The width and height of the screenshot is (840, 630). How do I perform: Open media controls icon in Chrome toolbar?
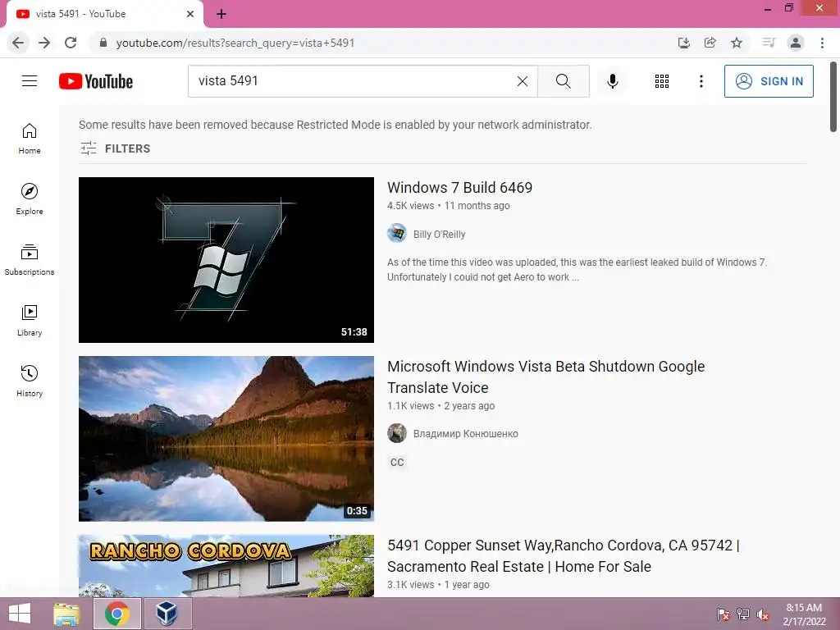coord(769,43)
